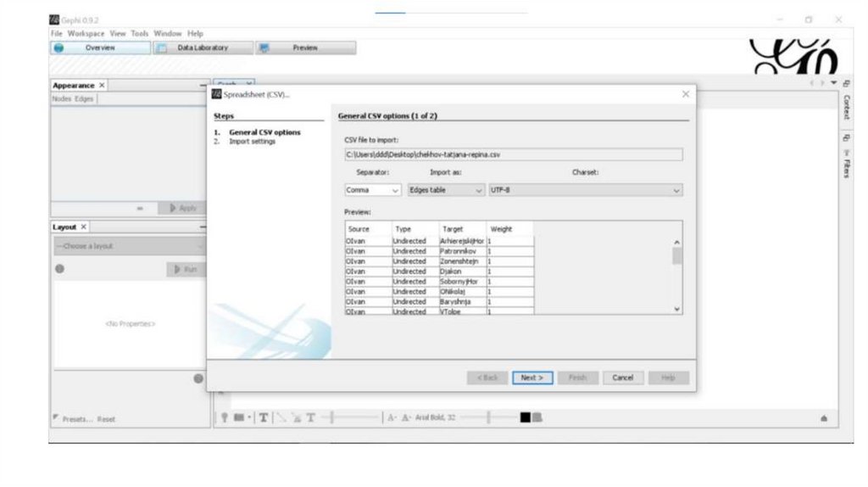Open the File menu
868x487 pixels.
57,33
